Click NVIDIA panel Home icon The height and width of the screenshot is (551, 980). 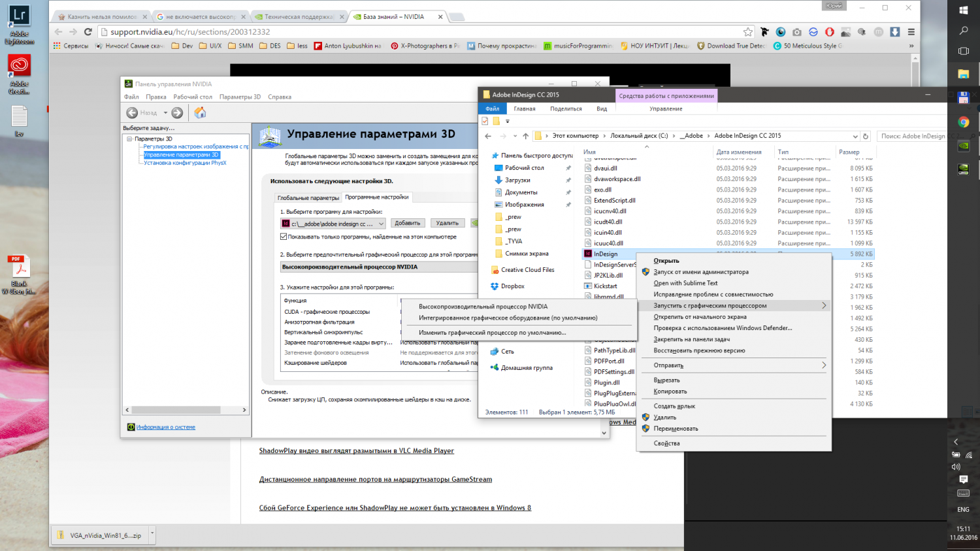click(200, 112)
